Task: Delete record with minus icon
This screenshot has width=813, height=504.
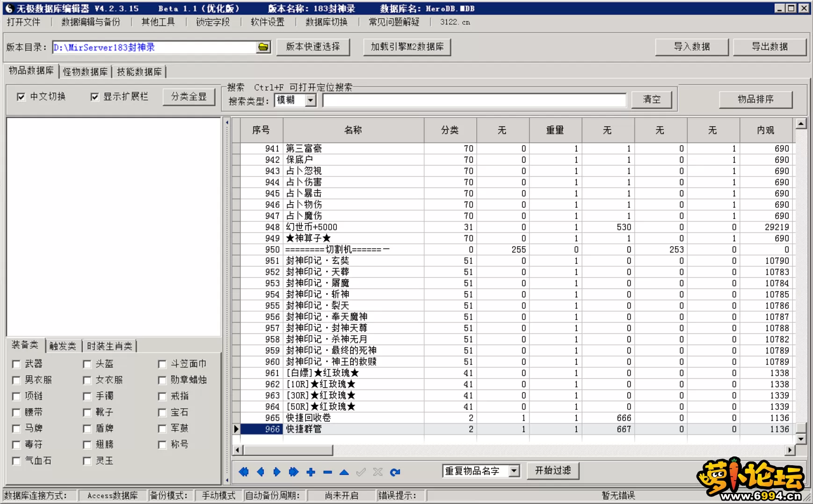Action: pos(327,472)
